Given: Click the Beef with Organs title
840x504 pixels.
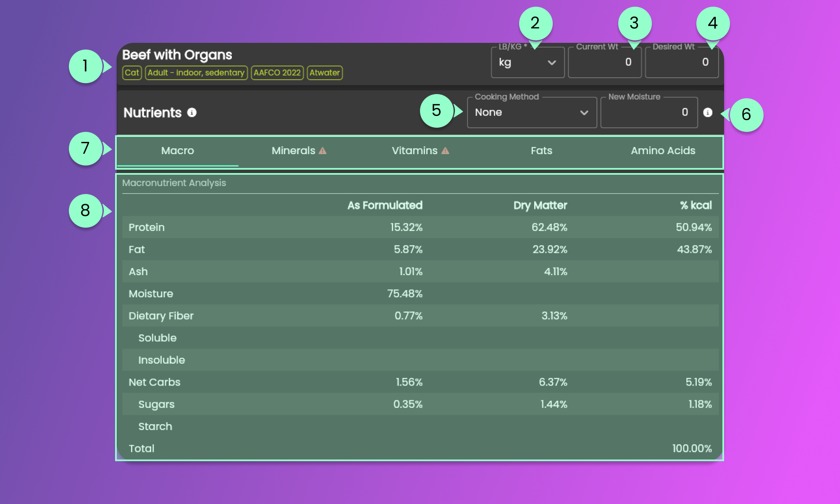Looking at the screenshot, I should (x=177, y=55).
